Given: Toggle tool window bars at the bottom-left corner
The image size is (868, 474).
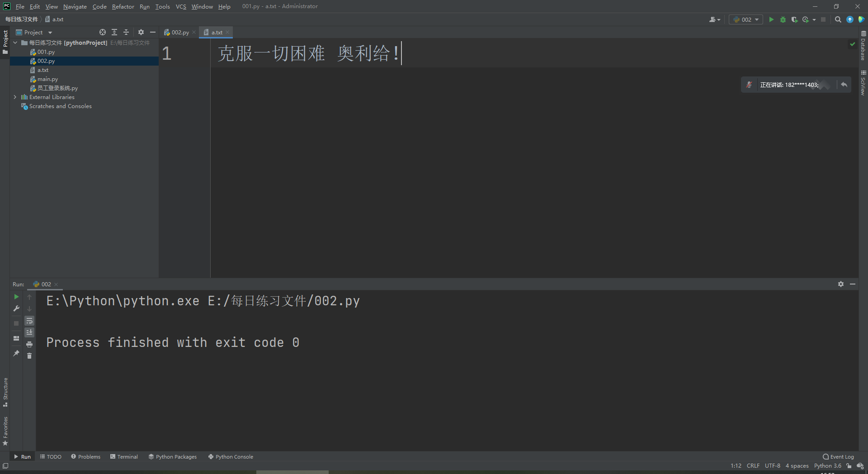Looking at the screenshot, I should pos(5,466).
